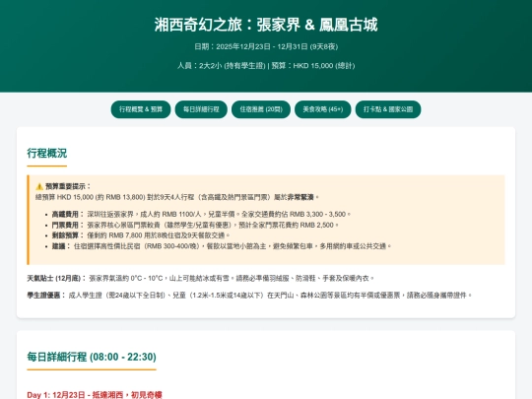Click the 人員 and 預算 HKD 15,000 line
Image resolution: width=532 pixels, height=399 pixels.
tap(266, 65)
